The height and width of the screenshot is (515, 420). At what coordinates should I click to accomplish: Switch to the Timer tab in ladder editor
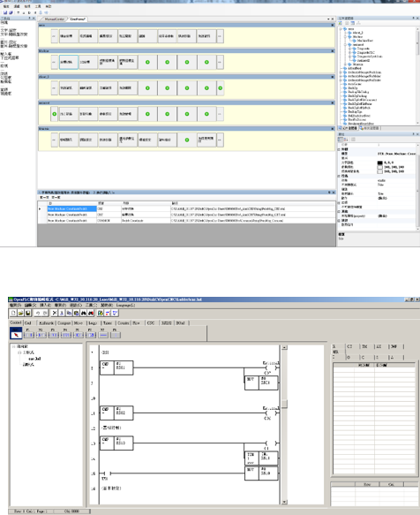coord(108,323)
